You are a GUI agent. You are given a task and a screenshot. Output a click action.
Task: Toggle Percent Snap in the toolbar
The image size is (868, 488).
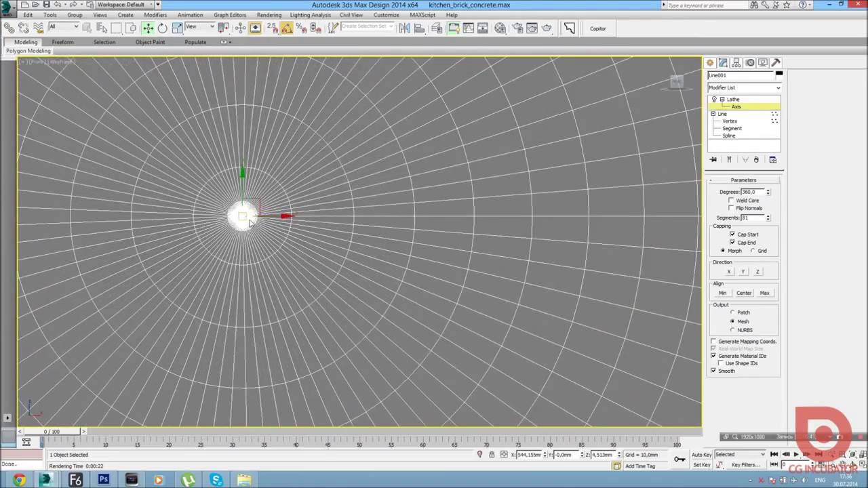300,28
